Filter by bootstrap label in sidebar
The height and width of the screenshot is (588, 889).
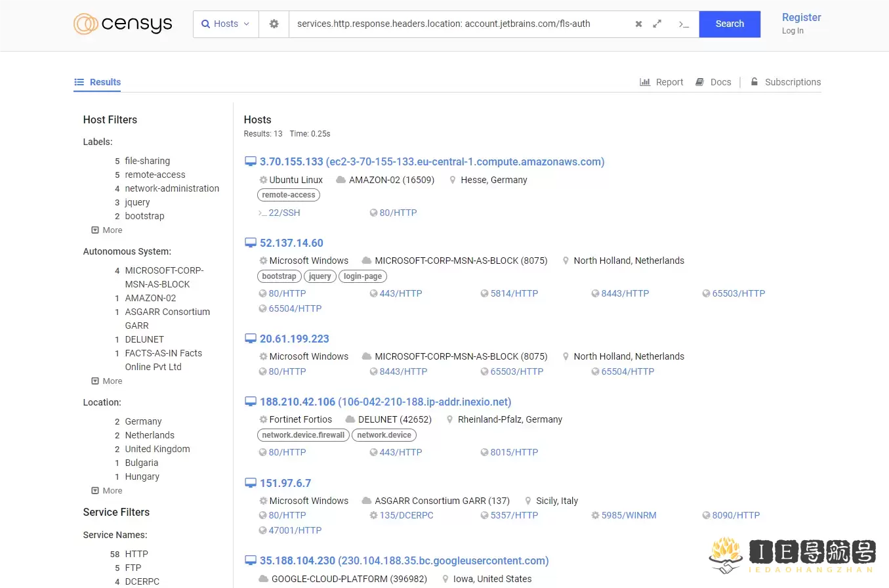pos(145,216)
